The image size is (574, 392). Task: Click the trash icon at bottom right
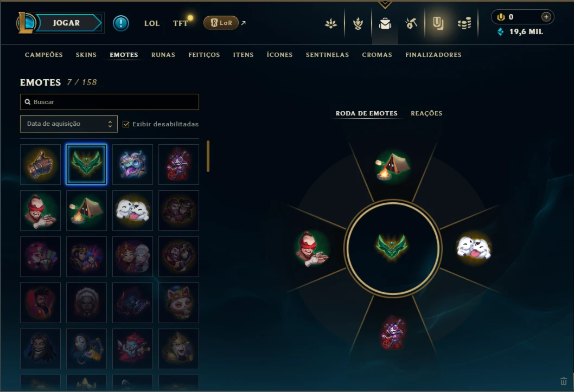tap(563, 381)
